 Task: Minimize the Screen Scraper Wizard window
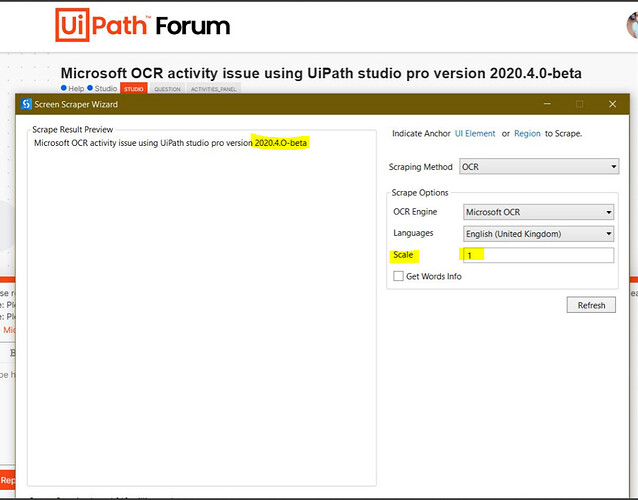pos(547,104)
